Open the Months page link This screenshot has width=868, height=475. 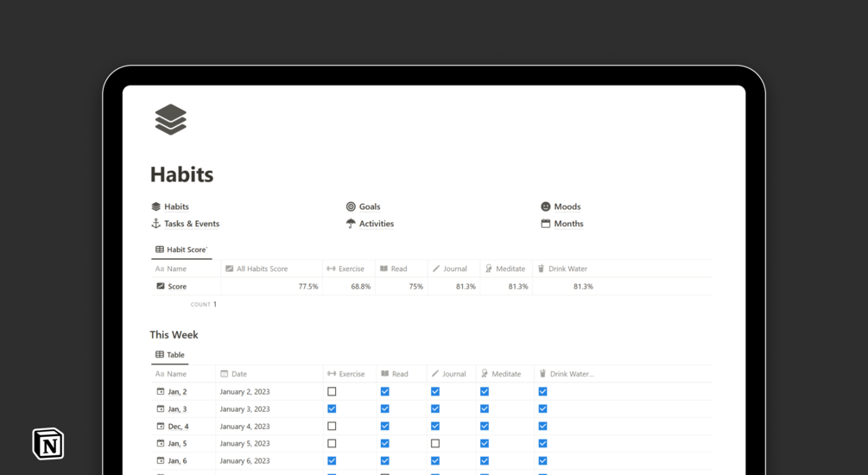[568, 224]
